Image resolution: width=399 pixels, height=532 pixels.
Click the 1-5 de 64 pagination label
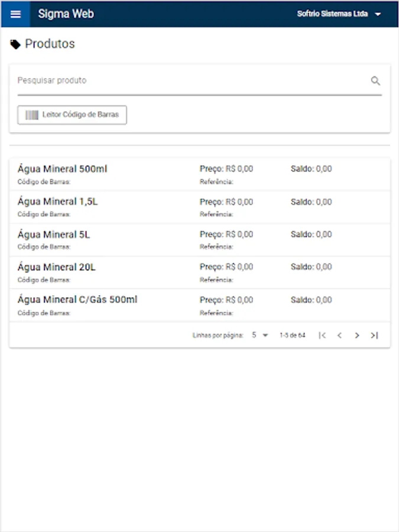(x=292, y=335)
